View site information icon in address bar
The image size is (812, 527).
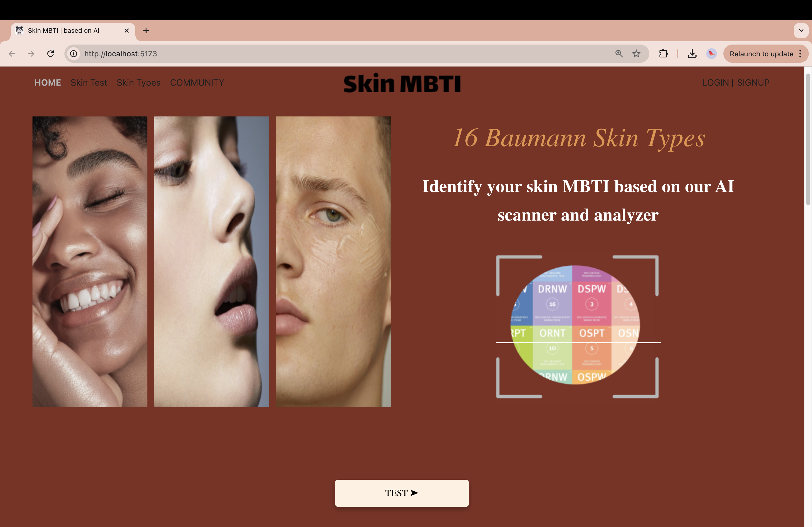click(73, 53)
